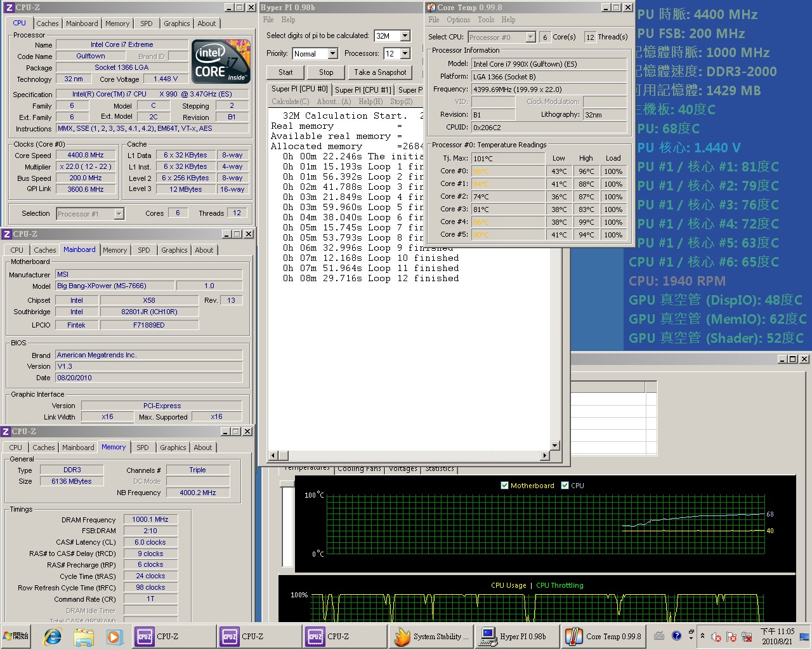Open the Windows Start button
Image resolution: width=812 pixels, height=650 pixels.
pos(16,636)
